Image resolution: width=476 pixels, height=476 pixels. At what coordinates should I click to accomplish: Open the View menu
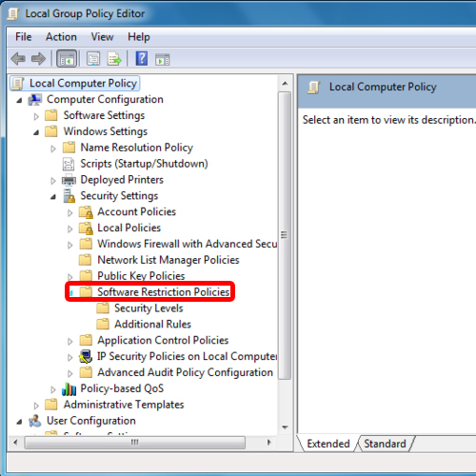coord(102,37)
